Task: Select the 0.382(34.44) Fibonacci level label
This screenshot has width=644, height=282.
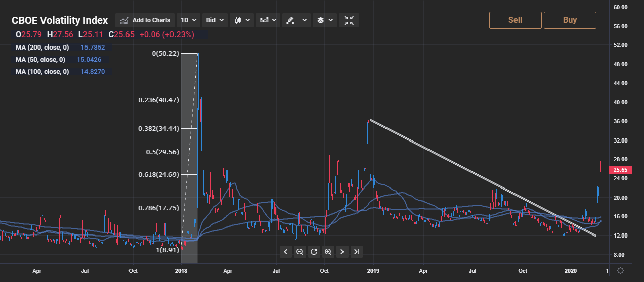Action: coord(159,129)
